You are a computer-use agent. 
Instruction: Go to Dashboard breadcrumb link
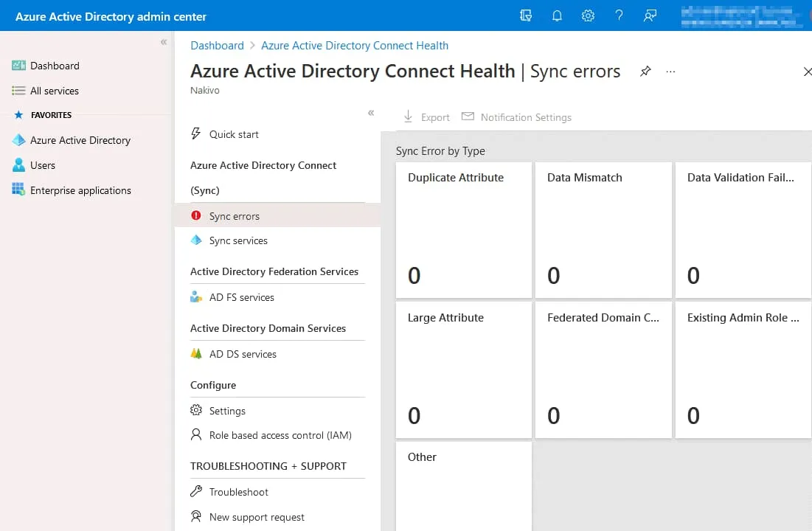tap(217, 46)
